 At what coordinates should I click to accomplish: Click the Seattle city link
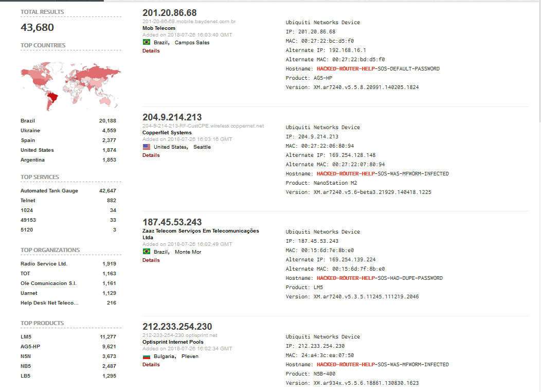[x=202, y=147]
